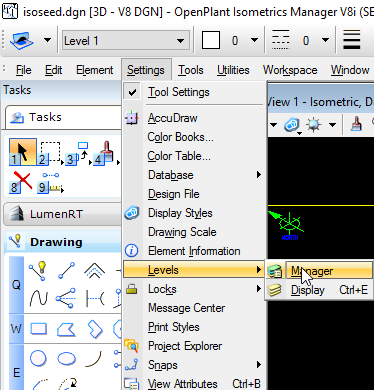
Task: Expand the Database submenu
Action: pyautogui.click(x=195, y=175)
